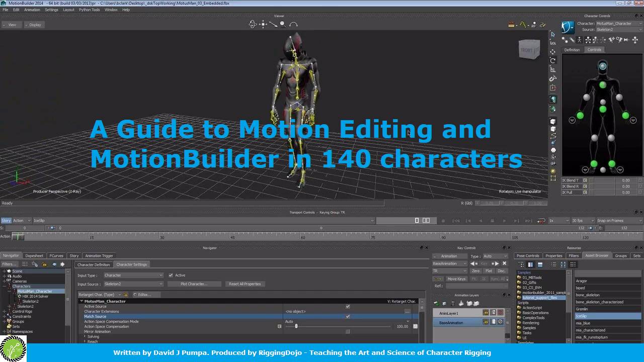Click the Reset All Properties button

coord(245,284)
